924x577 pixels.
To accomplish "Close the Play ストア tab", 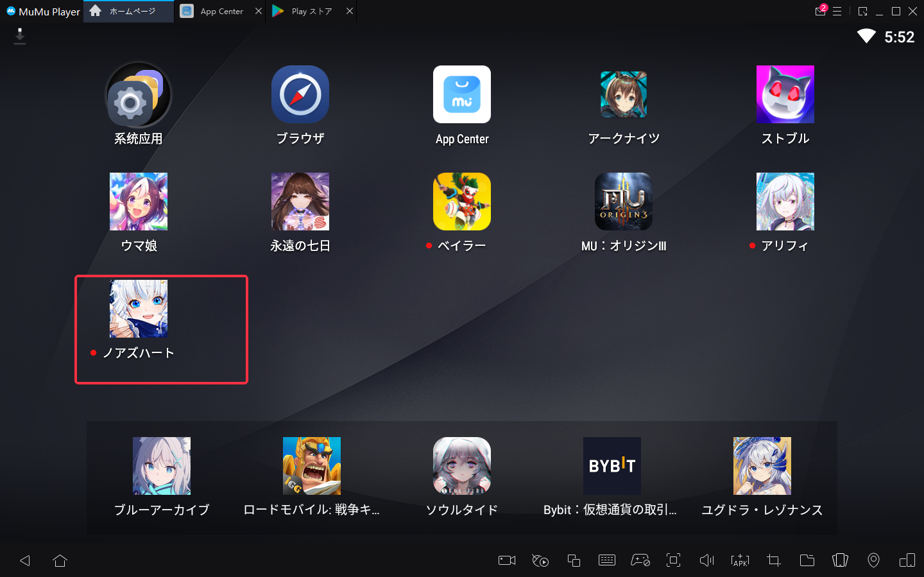I will 349,12.
